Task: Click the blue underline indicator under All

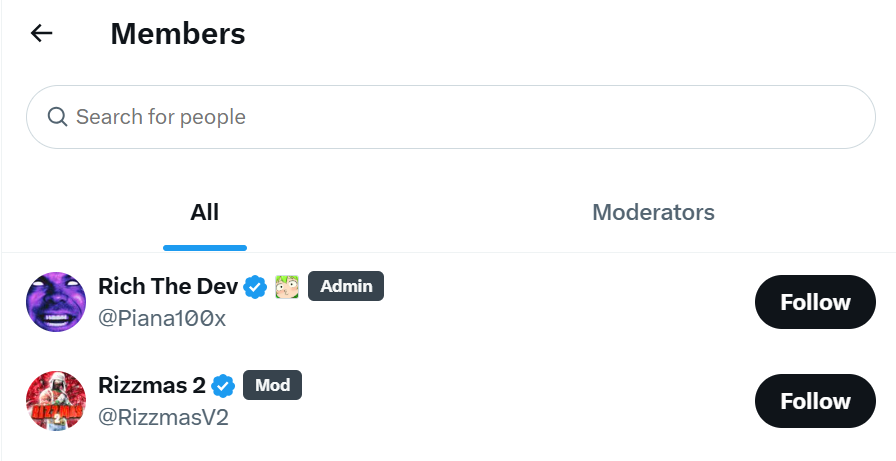Action: coord(204,247)
